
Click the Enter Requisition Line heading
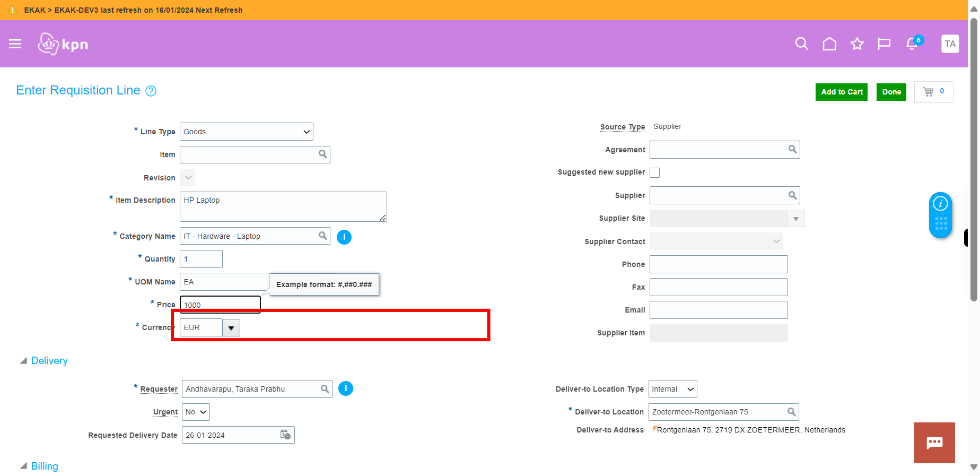pyautogui.click(x=78, y=90)
